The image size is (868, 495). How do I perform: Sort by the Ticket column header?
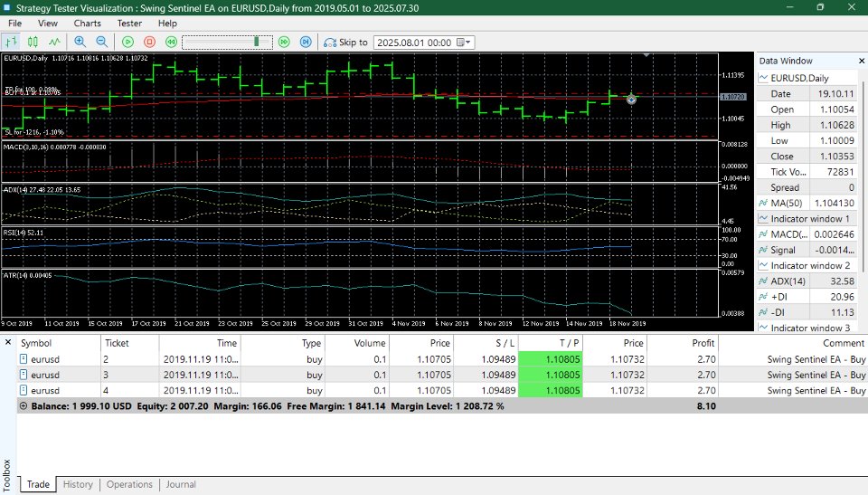tap(130, 343)
